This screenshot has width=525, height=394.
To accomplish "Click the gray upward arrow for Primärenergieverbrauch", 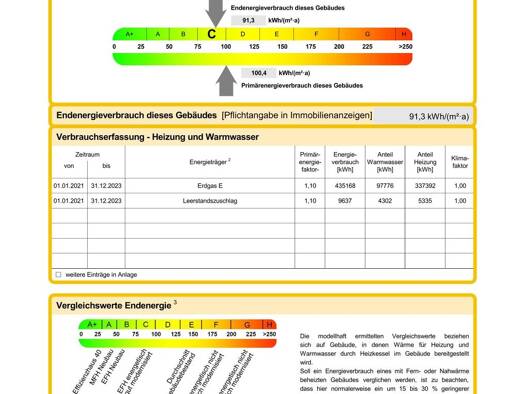I will click(x=226, y=81).
